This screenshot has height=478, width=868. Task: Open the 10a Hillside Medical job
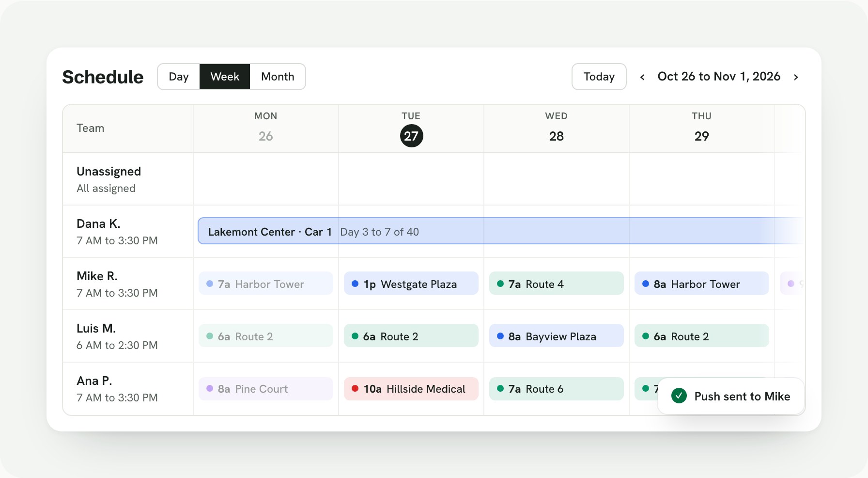[x=411, y=388]
